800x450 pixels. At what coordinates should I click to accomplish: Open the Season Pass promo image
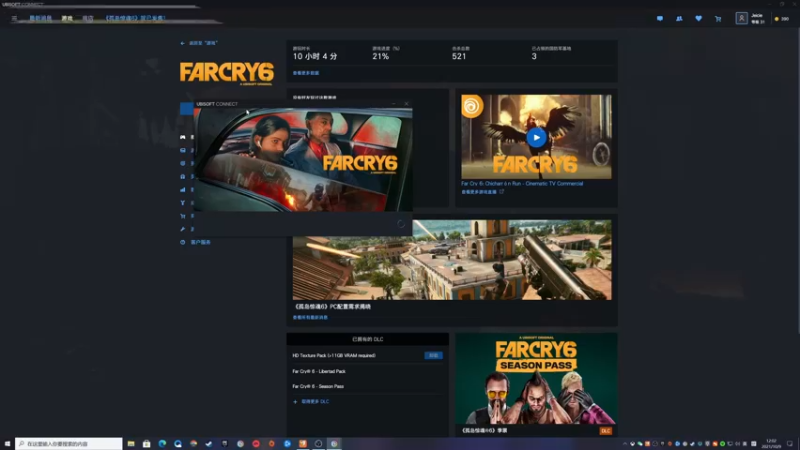click(536, 379)
